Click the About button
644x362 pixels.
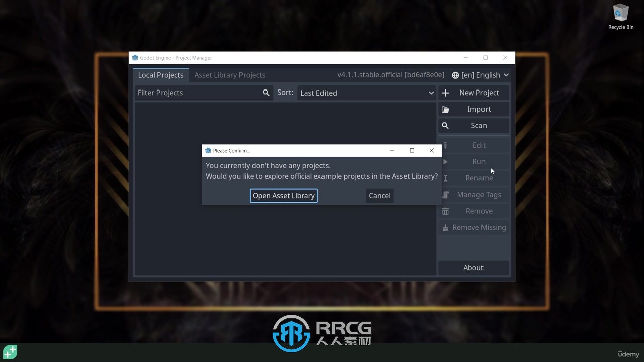(473, 268)
